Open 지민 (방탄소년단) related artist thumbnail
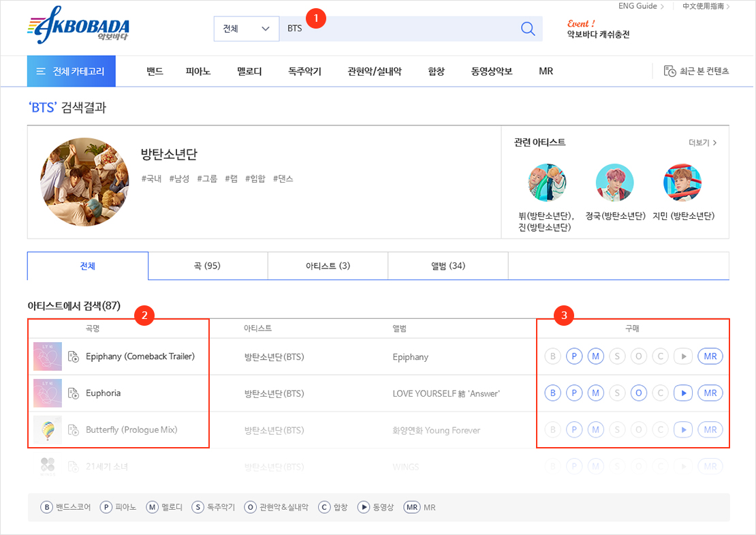The width and height of the screenshot is (756, 535). pyautogui.click(x=682, y=183)
